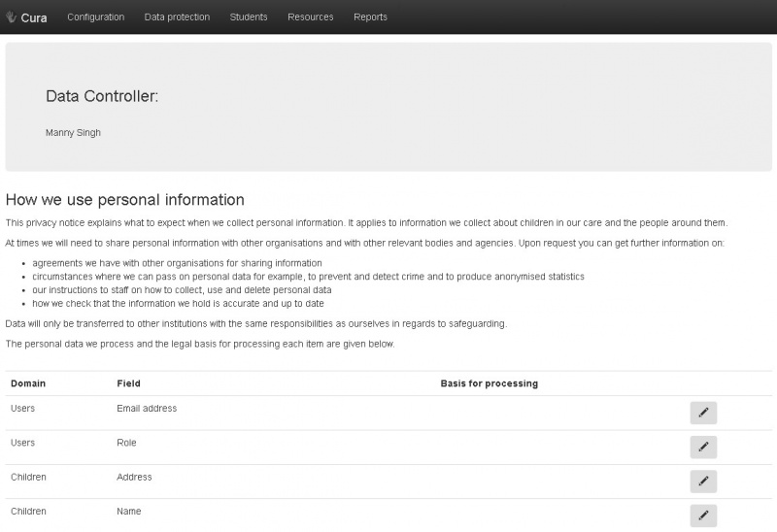Click Children domain cell beside Address
Viewport: 777px width, 532px height.
point(28,477)
